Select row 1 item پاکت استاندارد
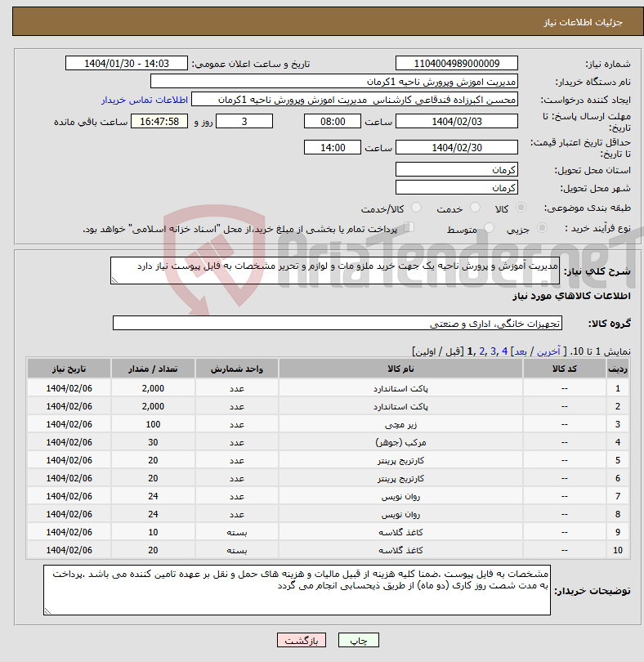Viewport: 644px width, 662px height. click(400, 388)
